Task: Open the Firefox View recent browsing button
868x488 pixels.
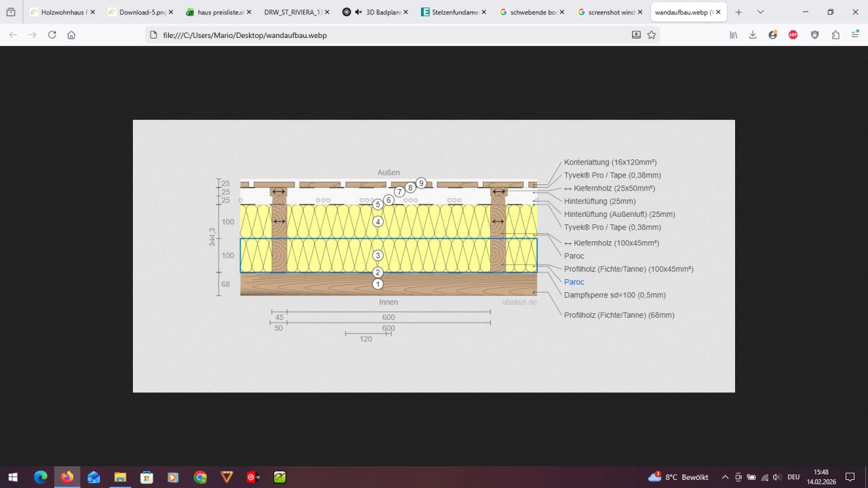Action: (11, 12)
